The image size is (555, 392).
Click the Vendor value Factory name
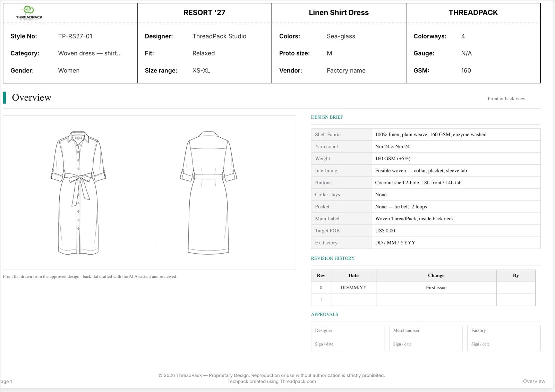[x=346, y=70]
